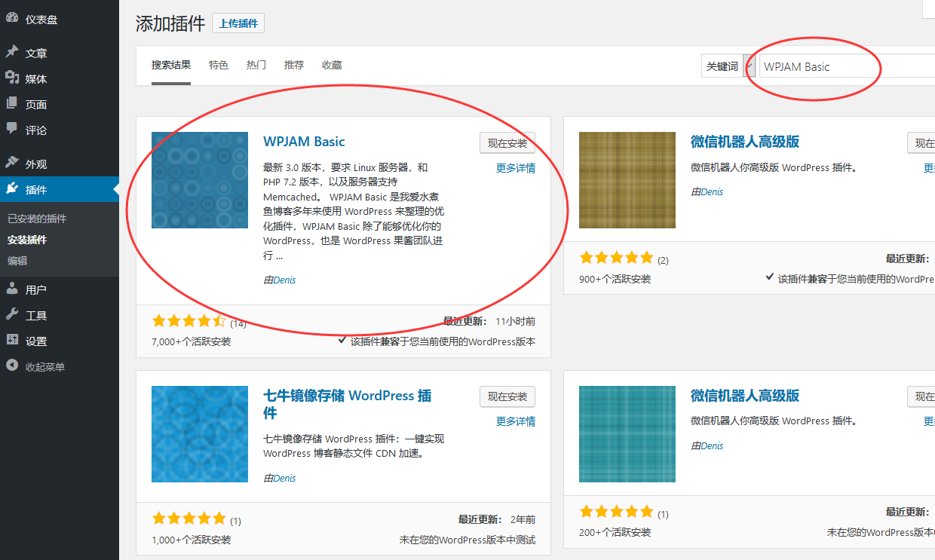Click the teal plaid 微信机器人高级版 thumbnail
Viewport: 935px width, 560px height.
(x=627, y=434)
